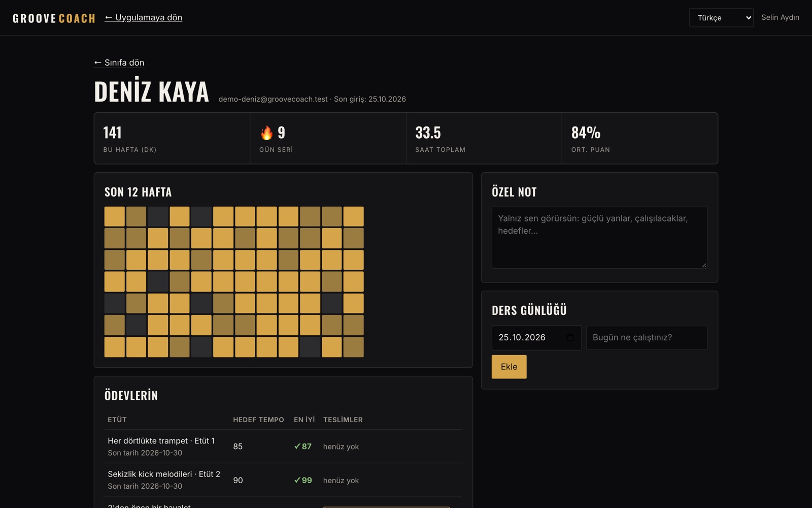
Task: Follow the "Uygulamaya dön" link
Action: 144,18
